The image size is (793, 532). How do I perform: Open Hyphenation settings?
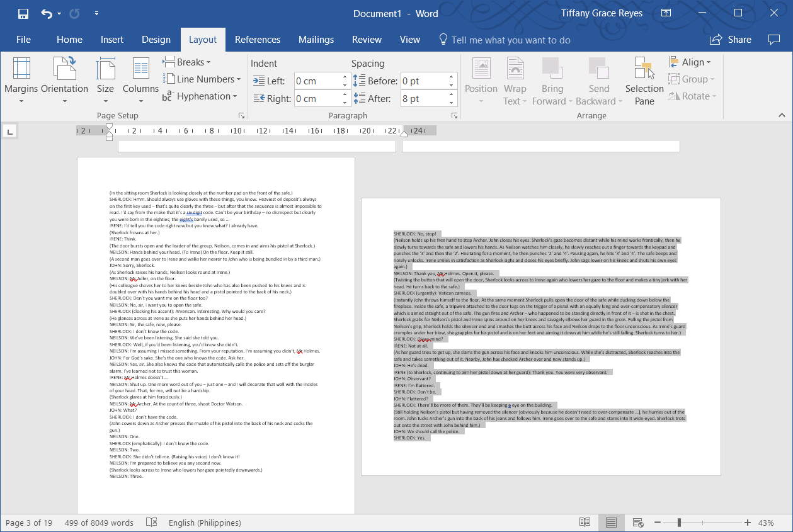click(200, 96)
